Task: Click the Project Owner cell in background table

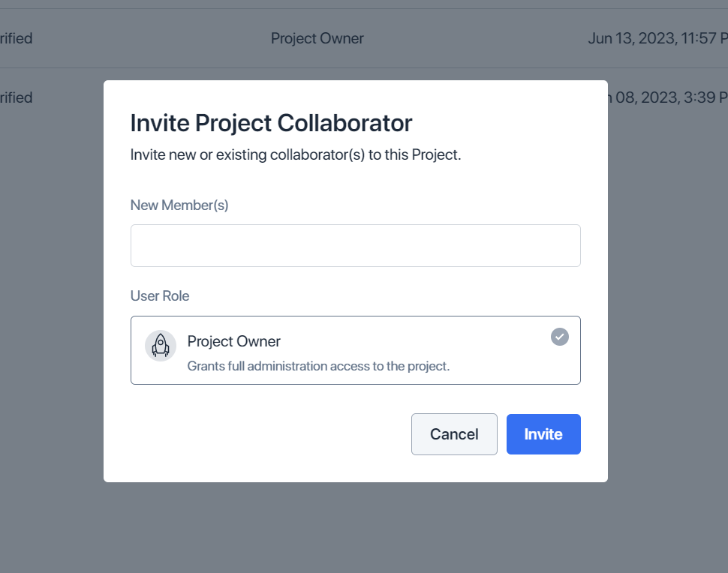Action: coord(317,38)
